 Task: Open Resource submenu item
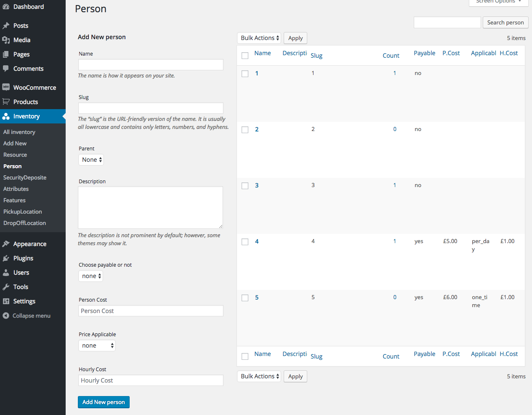pos(15,155)
